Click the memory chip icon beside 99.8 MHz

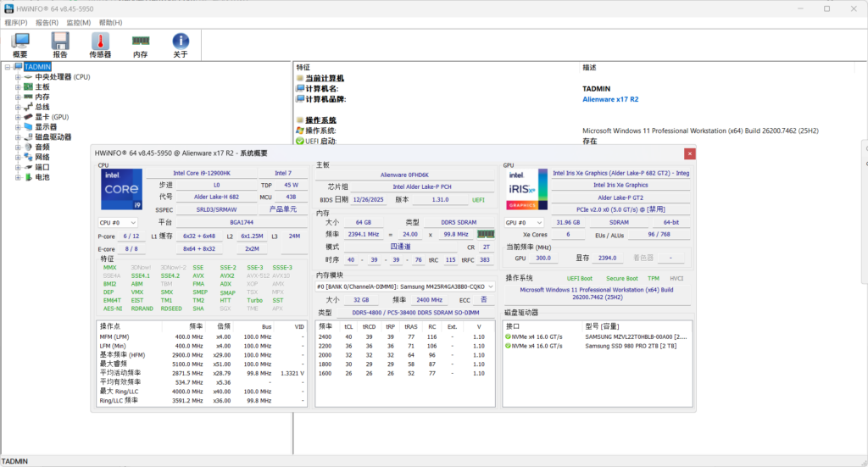tap(486, 234)
